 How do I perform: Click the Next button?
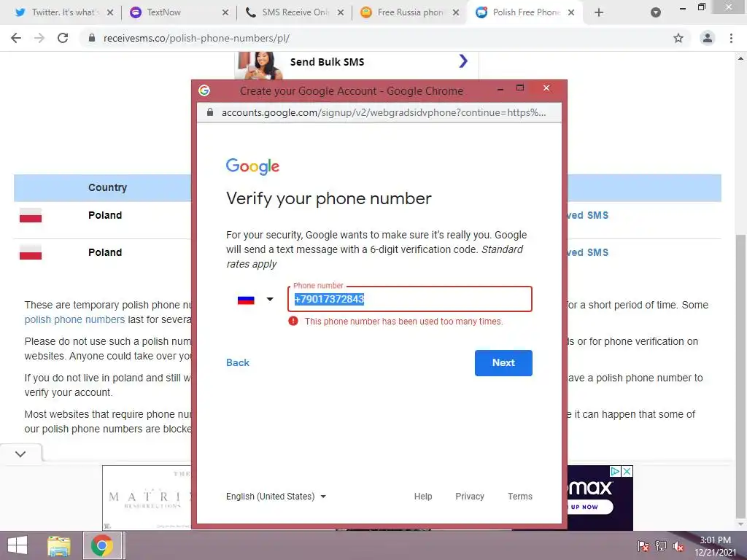[503, 363]
